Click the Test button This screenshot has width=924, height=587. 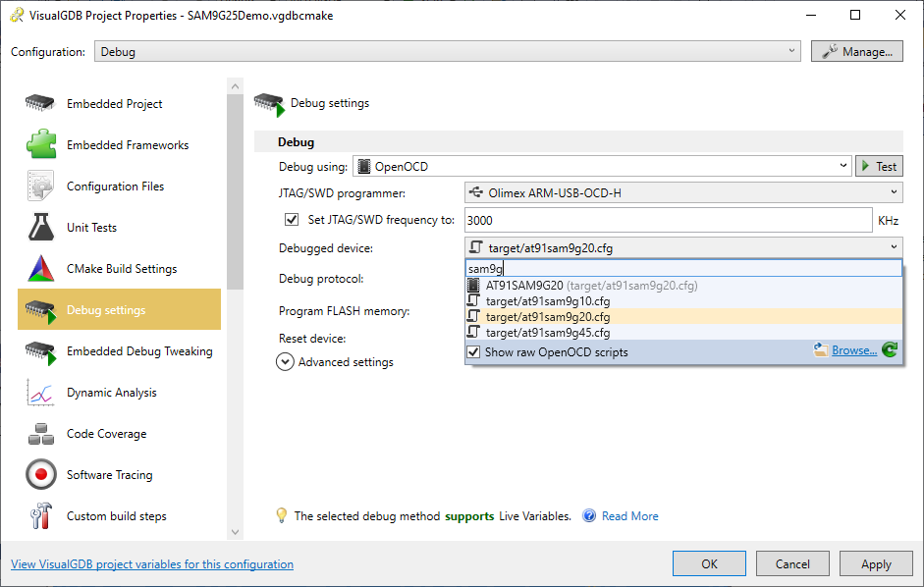coord(879,166)
